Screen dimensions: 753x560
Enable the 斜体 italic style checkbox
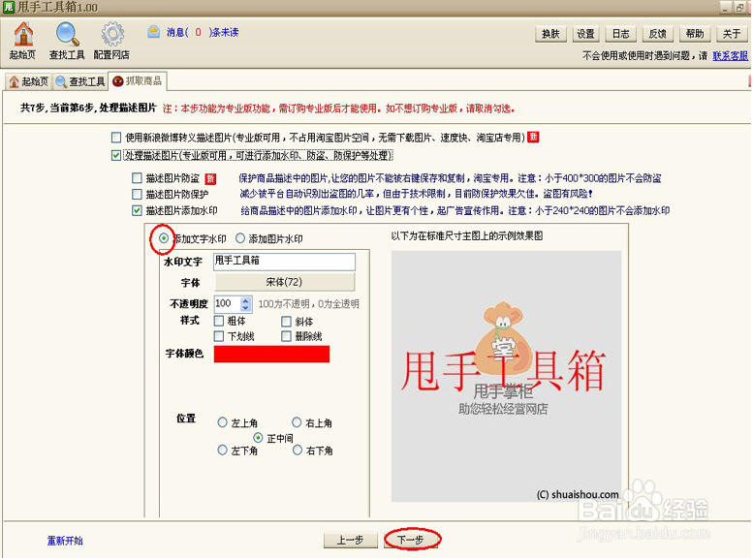click(x=286, y=322)
